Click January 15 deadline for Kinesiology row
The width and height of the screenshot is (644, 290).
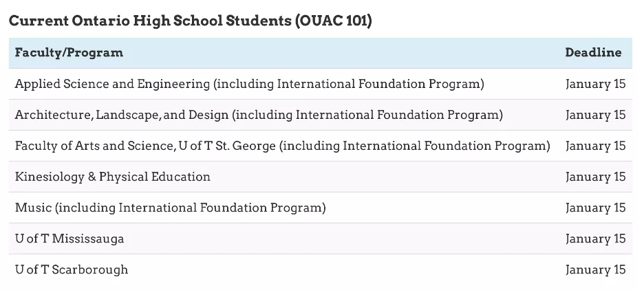(595, 177)
